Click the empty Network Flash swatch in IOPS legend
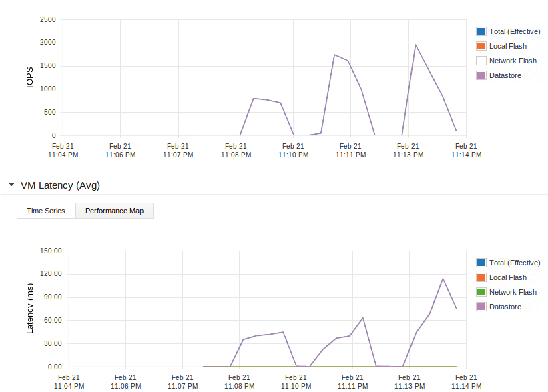The image size is (548, 392). (481, 61)
